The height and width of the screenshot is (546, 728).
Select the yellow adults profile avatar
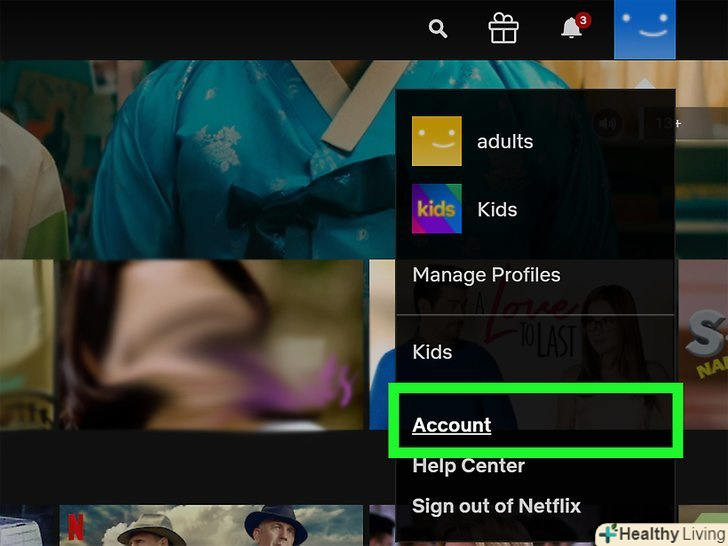436,141
